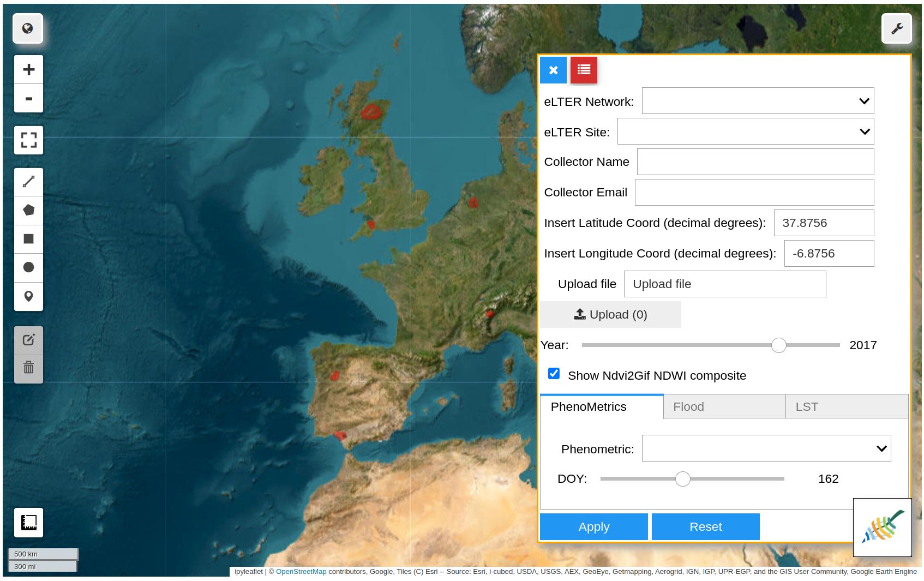Zoom in on the map
Image resolution: width=924 pixels, height=581 pixels.
28,69
